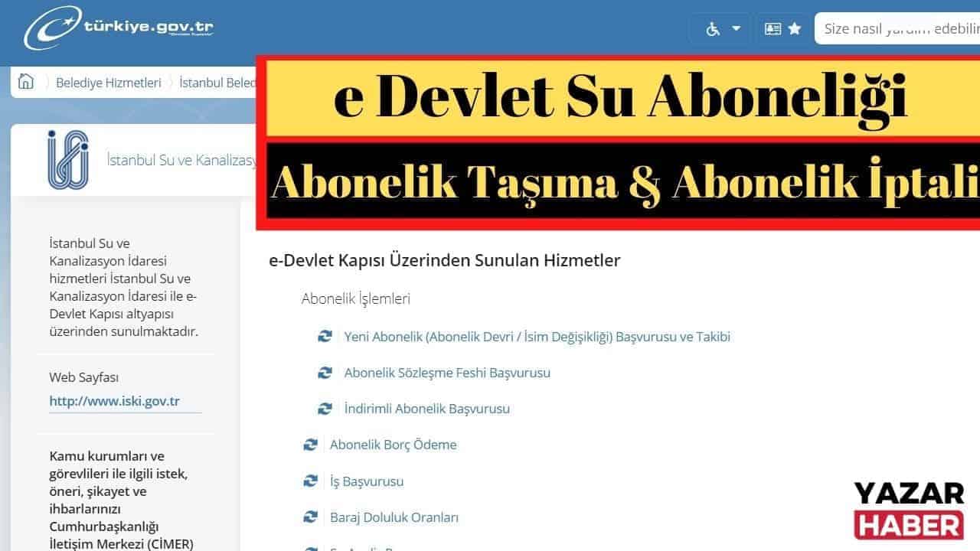Go to home via the house breadcrumb icon
Viewport: 980px width, 551px height.
click(26, 82)
